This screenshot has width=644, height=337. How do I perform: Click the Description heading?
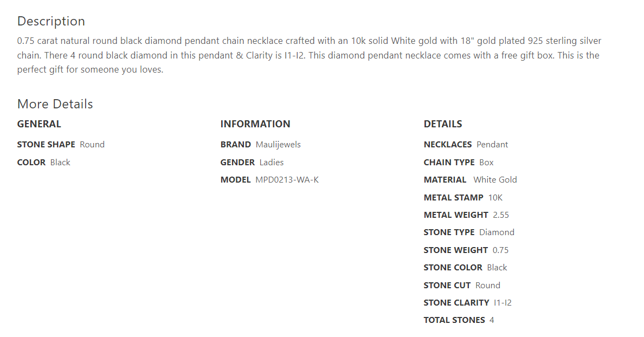51,21
